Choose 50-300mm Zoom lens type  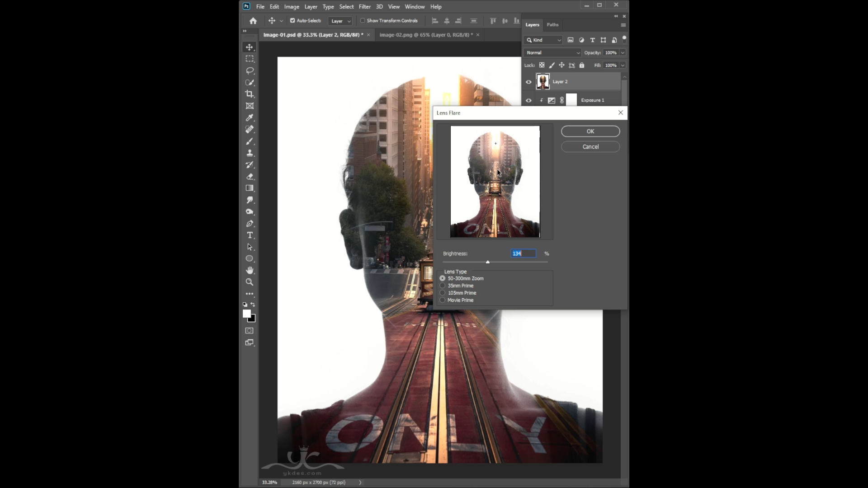coord(443,278)
